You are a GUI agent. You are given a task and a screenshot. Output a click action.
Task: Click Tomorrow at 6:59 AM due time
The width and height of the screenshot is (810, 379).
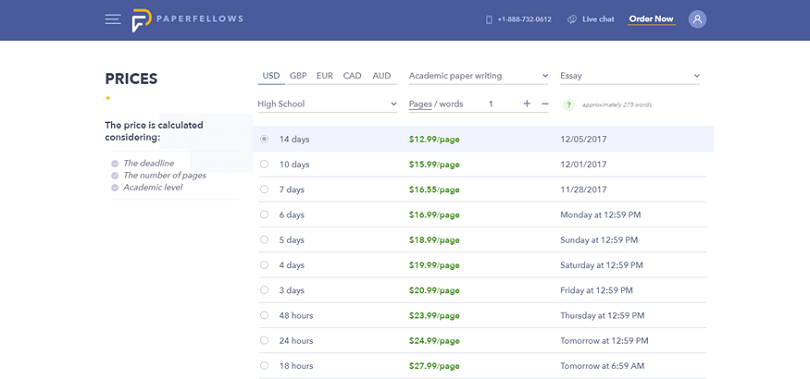[602, 366]
